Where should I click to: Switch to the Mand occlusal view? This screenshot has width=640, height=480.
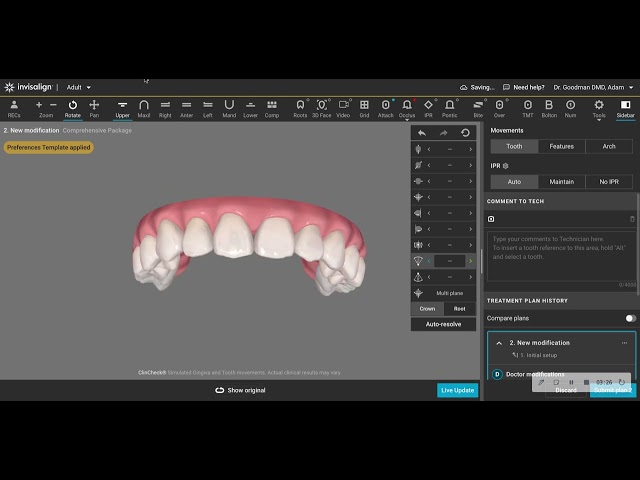pos(229,109)
